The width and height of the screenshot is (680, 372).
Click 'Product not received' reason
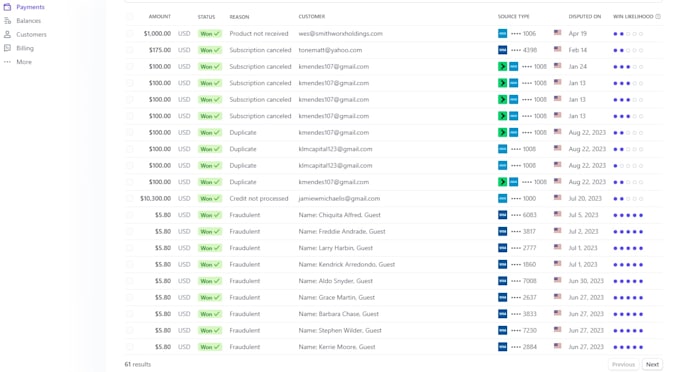pyautogui.click(x=259, y=33)
